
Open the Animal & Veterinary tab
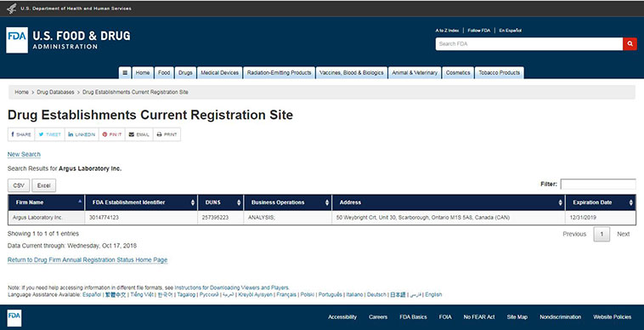point(415,73)
